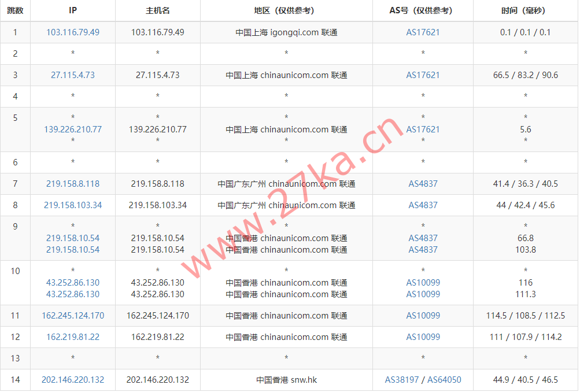The height and width of the screenshot is (392, 580).
Task: Open IP link 202.146.220.132
Action: point(73,380)
